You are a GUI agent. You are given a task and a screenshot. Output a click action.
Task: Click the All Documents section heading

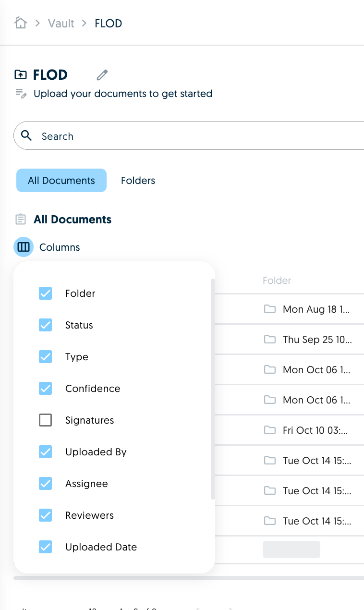click(73, 220)
